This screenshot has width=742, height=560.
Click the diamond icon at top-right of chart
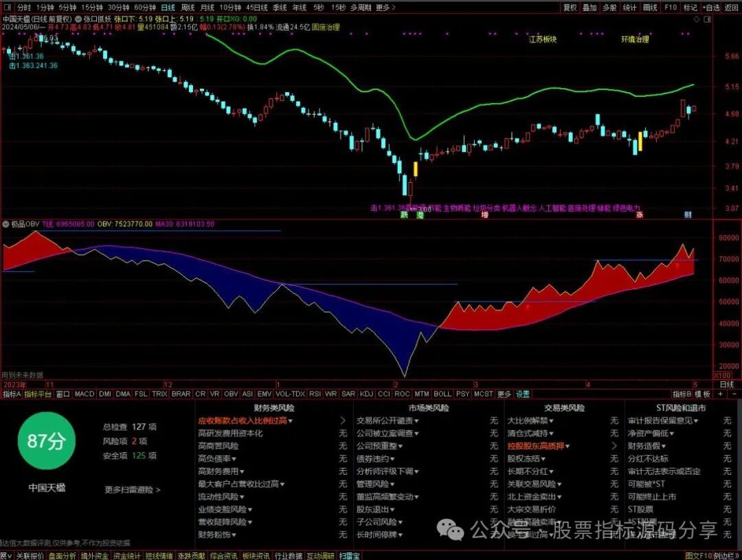(x=697, y=19)
